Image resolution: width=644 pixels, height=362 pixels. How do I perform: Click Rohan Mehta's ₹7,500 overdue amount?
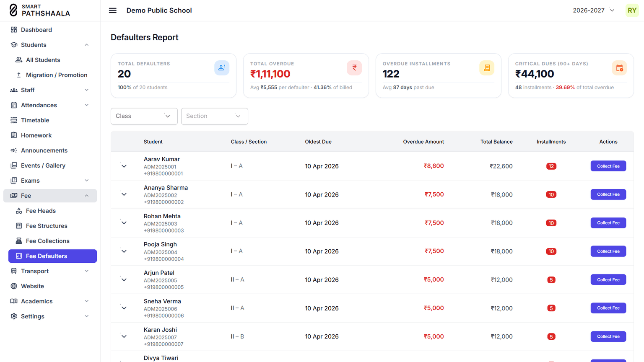[x=434, y=223]
